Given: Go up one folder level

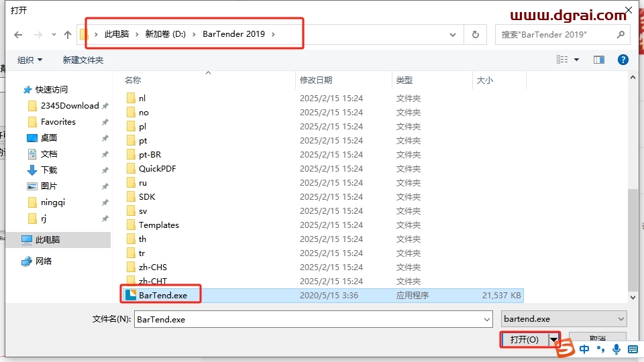Looking at the screenshot, I should point(68,34).
